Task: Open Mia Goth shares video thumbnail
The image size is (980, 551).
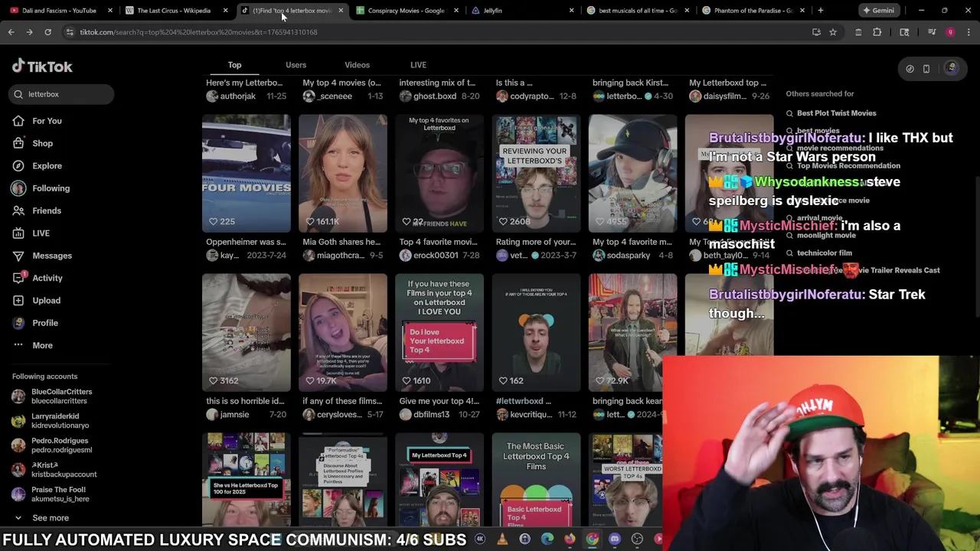Action: (x=343, y=174)
